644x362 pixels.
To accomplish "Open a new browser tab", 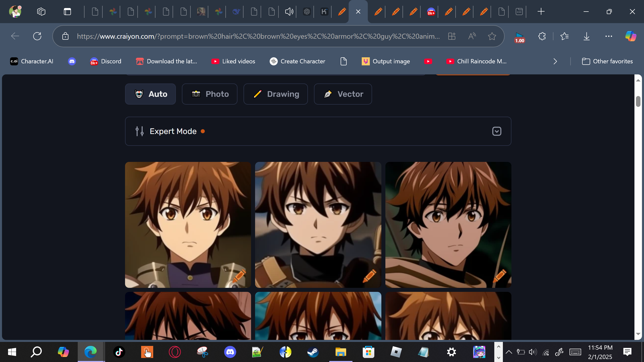I will click(x=541, y=12).
